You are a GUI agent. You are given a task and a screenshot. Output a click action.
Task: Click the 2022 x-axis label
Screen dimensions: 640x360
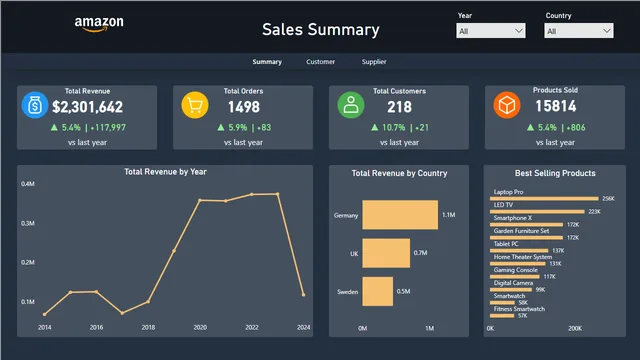(252, 327)
